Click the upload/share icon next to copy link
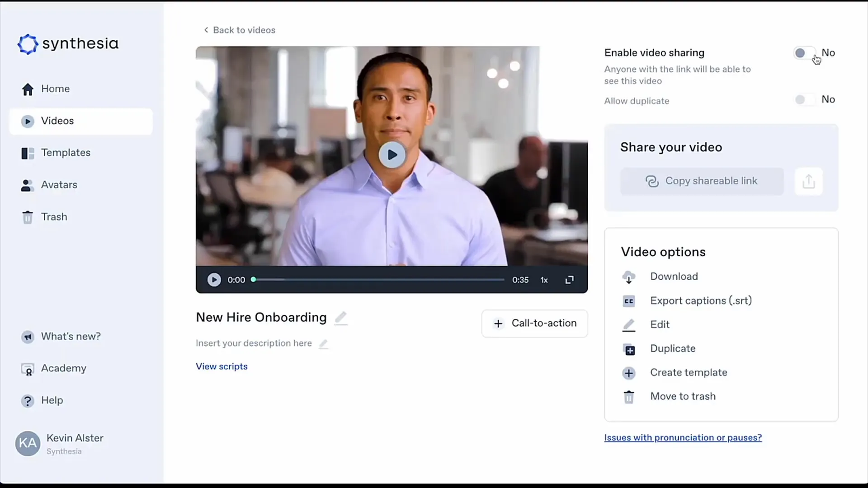Screen dimensions: 868x488 click(x=809, y=181)
